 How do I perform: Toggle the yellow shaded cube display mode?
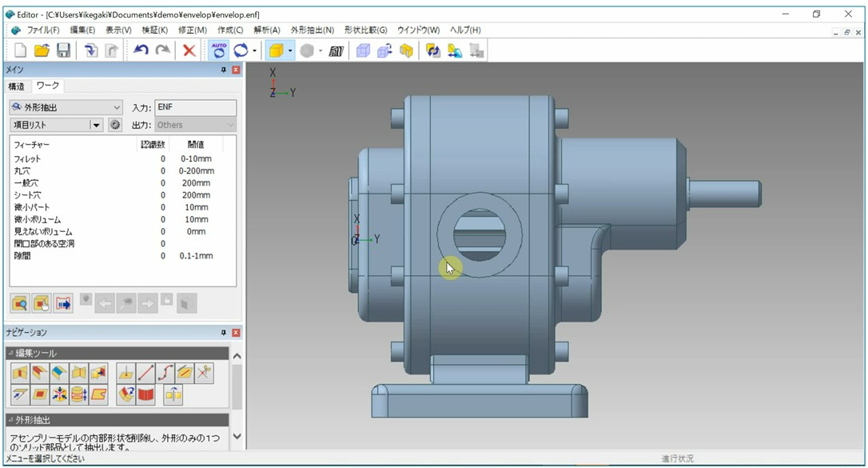pos(276,50)
